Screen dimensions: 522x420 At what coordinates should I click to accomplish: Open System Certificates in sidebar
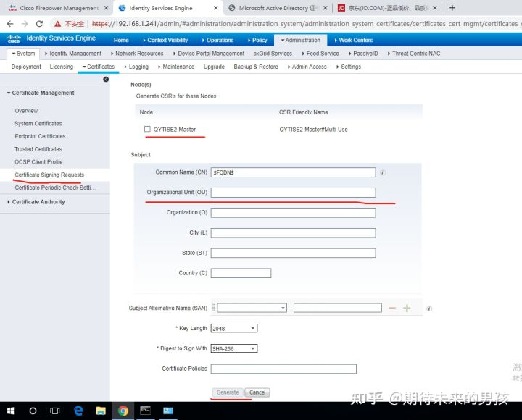tap(38, 124)
